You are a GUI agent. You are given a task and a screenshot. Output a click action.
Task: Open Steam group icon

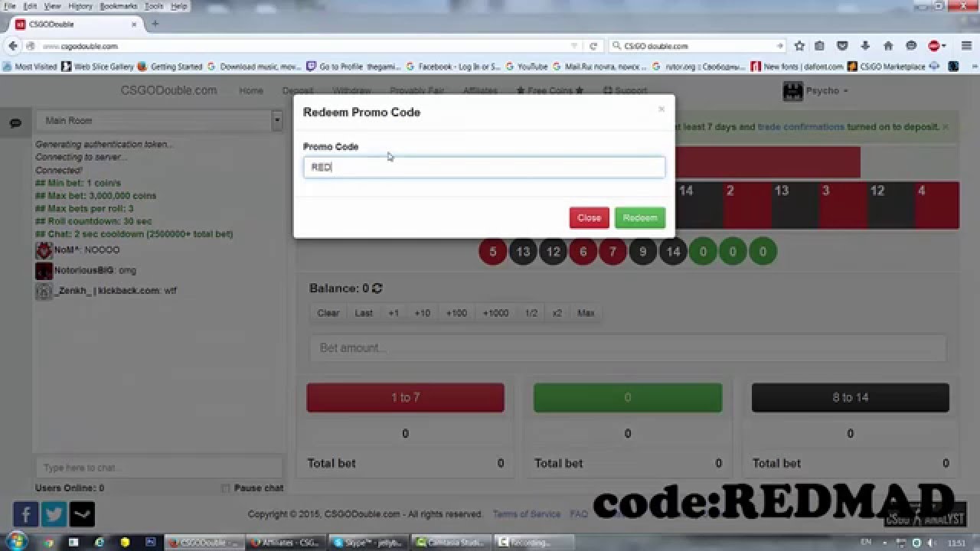coord(82,514)
